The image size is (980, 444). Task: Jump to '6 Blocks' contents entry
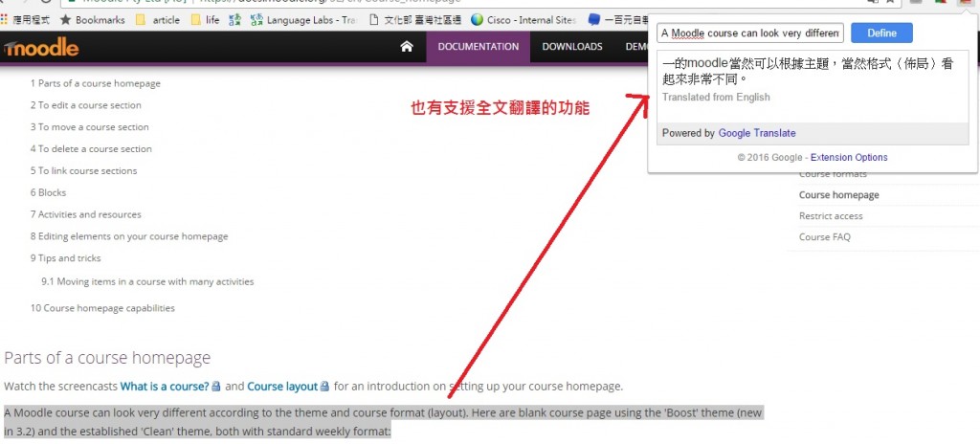(x=48, y=192)
